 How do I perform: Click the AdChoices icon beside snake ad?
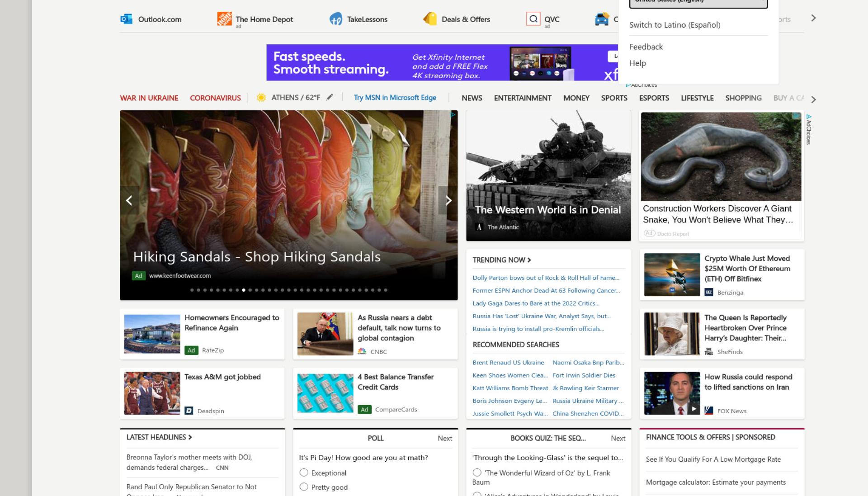coord(809,129)
